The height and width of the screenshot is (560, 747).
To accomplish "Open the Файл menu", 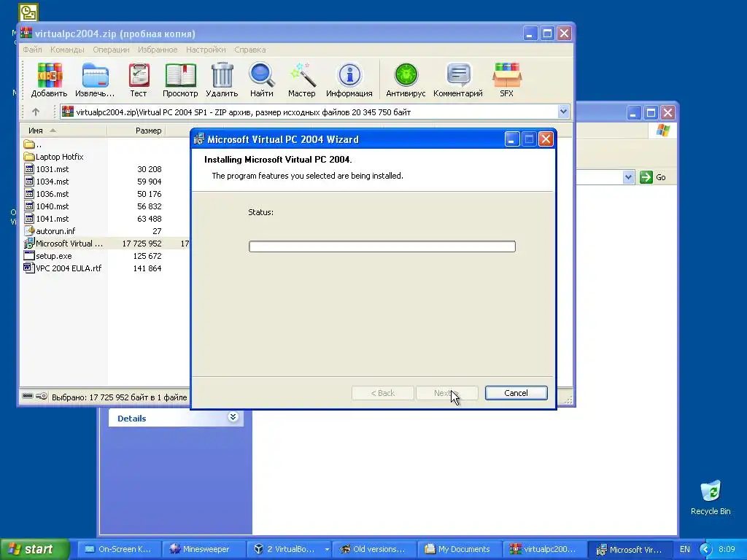I will [32, 50].
